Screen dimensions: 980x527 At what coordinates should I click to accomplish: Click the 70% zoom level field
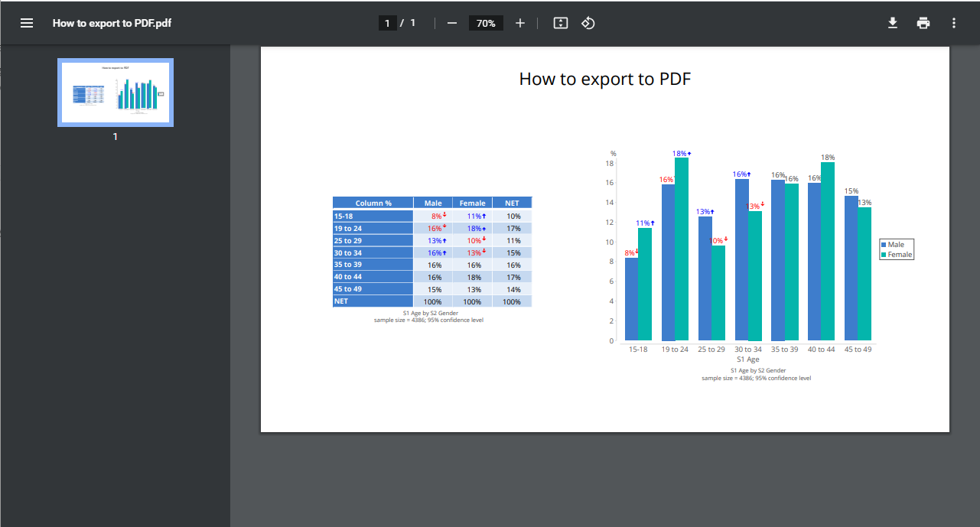486,23
